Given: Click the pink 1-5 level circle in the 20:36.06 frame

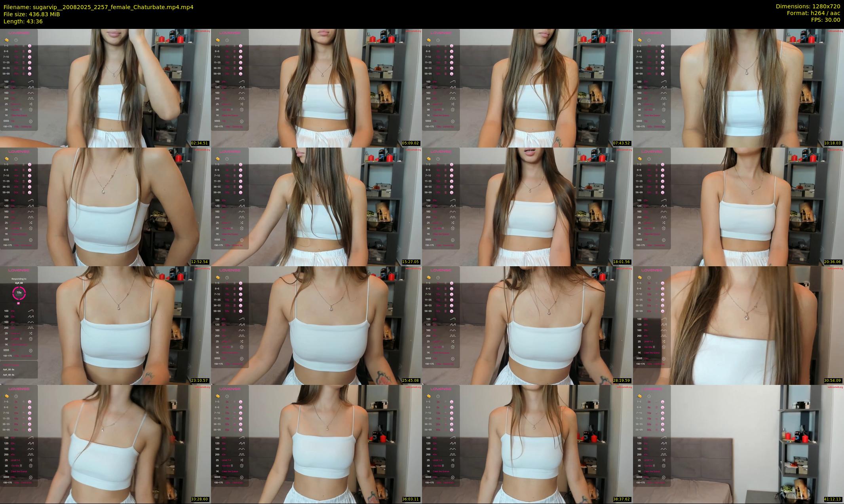Looking at the screenshot, I should [663, 164].
